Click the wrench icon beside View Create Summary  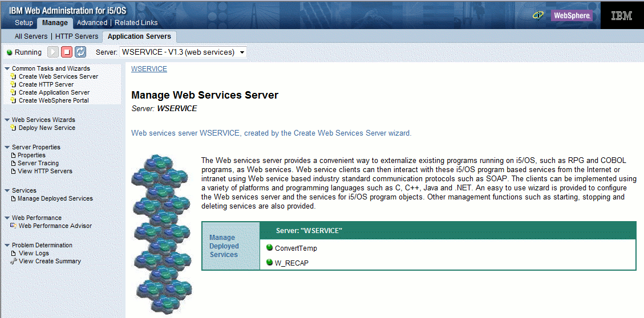tap(13, 261)
